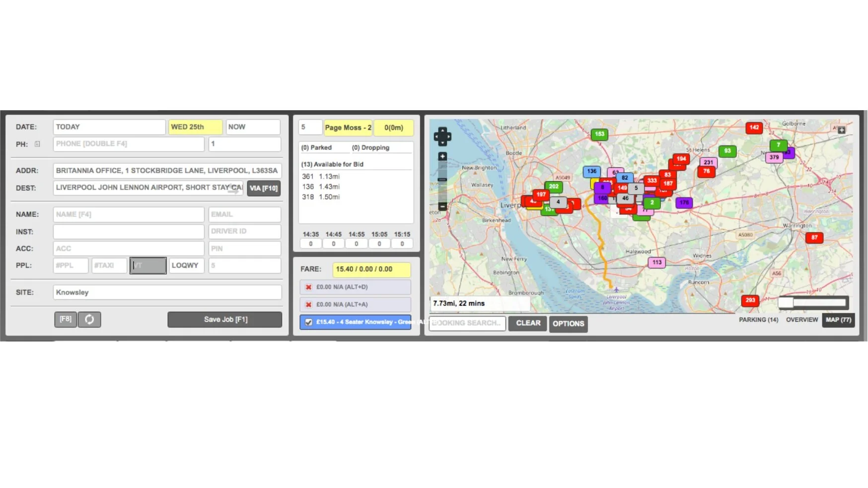Image resolution: width=868 pixels, height=488 pixels.
Task: Open the OPTIONS button under the map
Action: coord(569,324)
